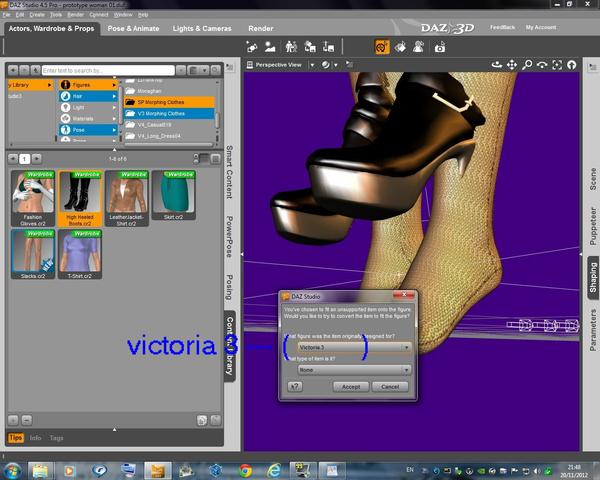This screenshot has height=480, width=600.
Task: Click the content library up-folder button
Action: (36, 70)
